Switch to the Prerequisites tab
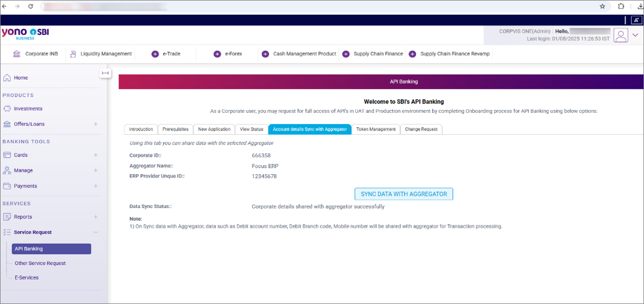 [175, 129]
